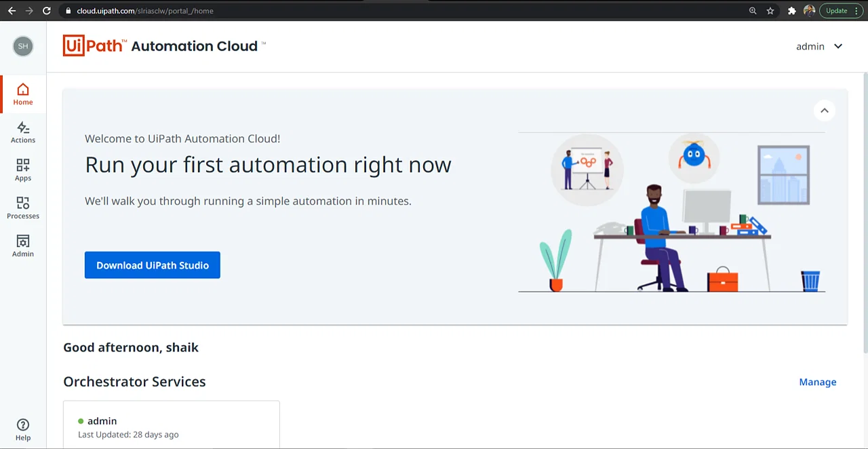868x449 pixels.
Task: Click the browser search magnifier icon
Action: pyautogui.click(x=753, y=10)
